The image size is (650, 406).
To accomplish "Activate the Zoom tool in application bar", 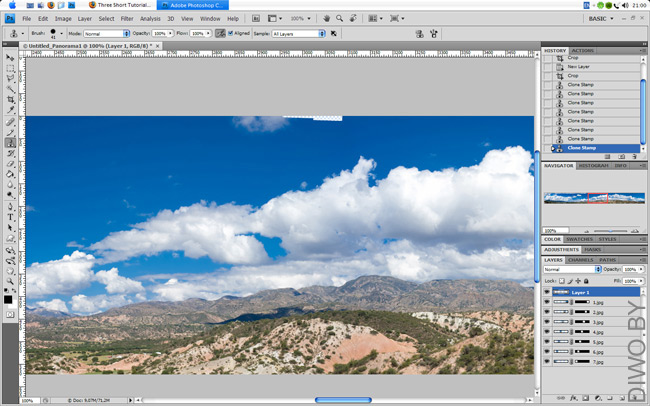I will [340, 18].
